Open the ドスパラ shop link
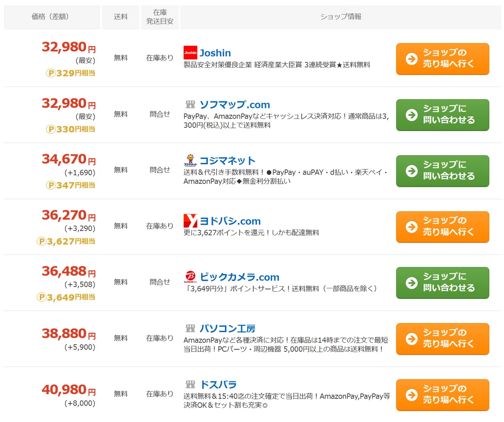 click(218, 384)
